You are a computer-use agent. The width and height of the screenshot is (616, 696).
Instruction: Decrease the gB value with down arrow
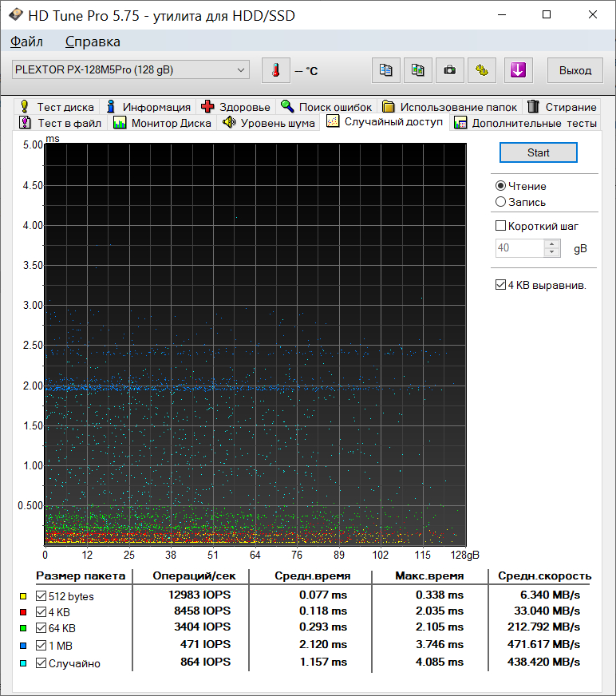(551, 252)
